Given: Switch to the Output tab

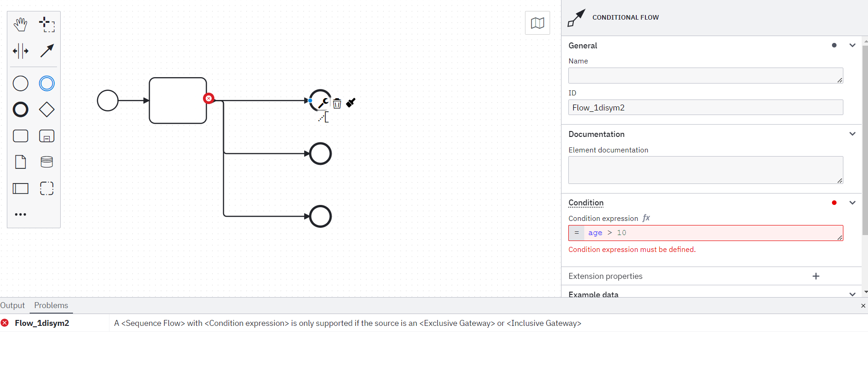Looking at the screenshot, I should point(12,305).
